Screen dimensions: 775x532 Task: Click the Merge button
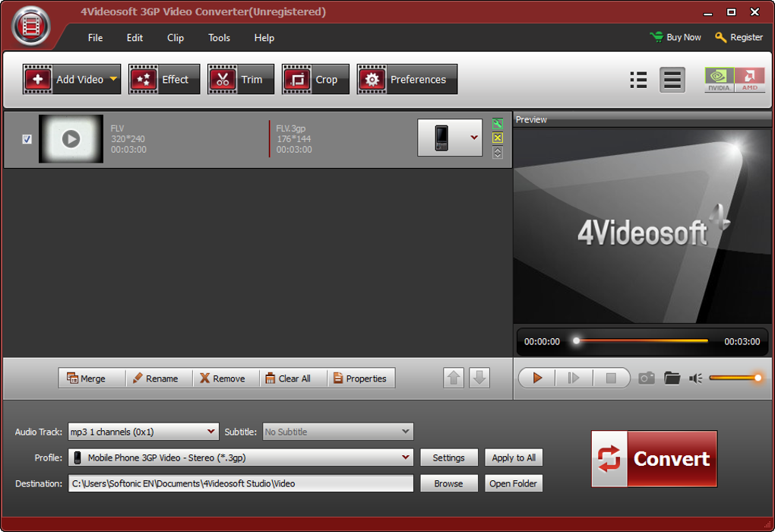click(92, 378)
